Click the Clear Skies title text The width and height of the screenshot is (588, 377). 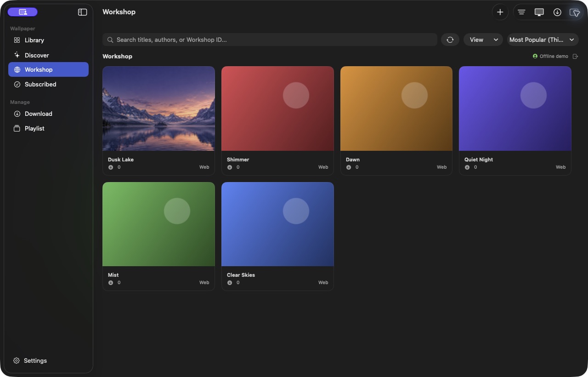(241, 275)
